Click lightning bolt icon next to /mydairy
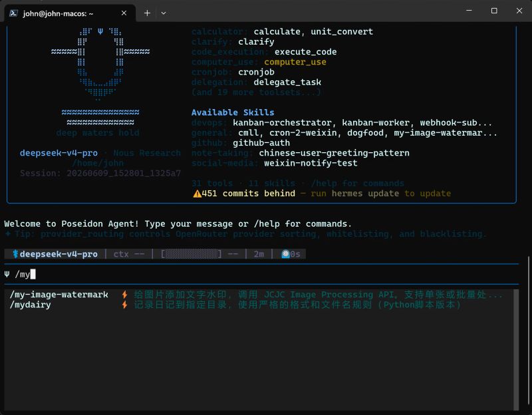The height and width of the screenshot is (415, 532). click(x=124, y=305)
